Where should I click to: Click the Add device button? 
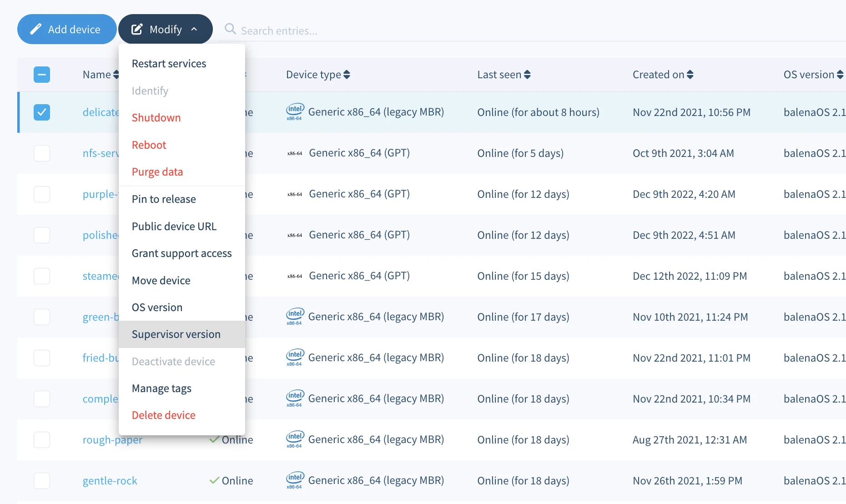(66, 29)
